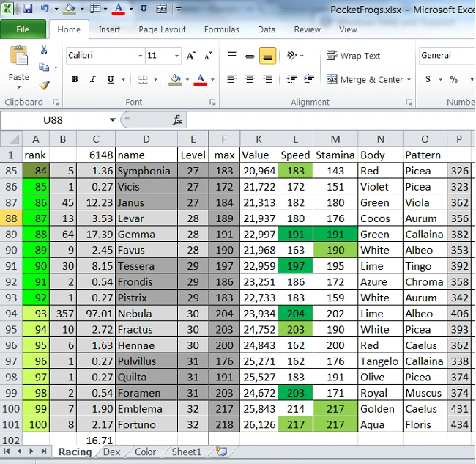The height and width of the screenshot is (464, 476).
Task: Click the Merge & Center button
Action: point(365,79)
